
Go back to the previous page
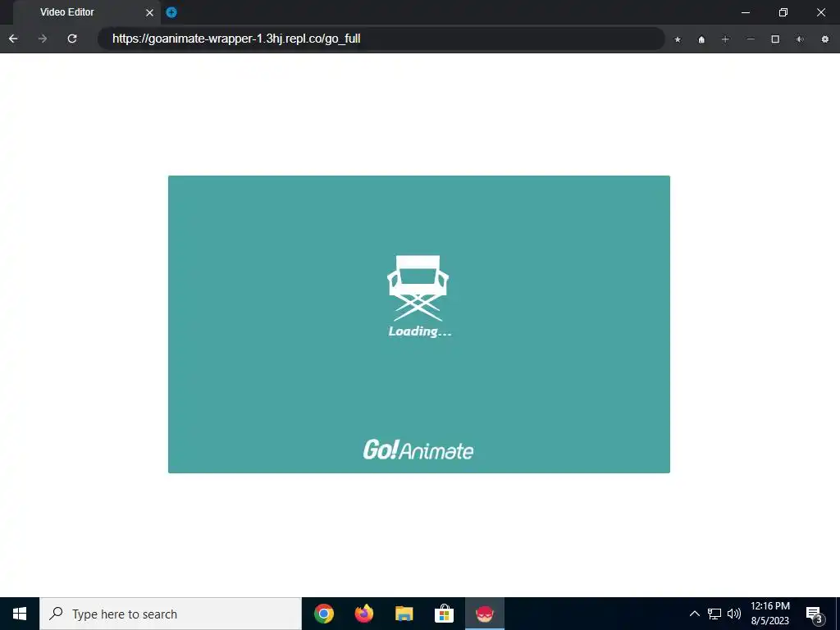pos(13,39)
